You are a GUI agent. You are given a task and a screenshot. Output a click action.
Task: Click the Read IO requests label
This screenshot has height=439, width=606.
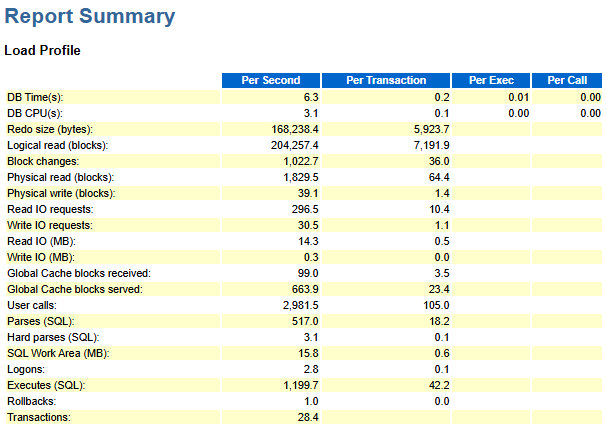pyautogui.click(x=50, y=209)
